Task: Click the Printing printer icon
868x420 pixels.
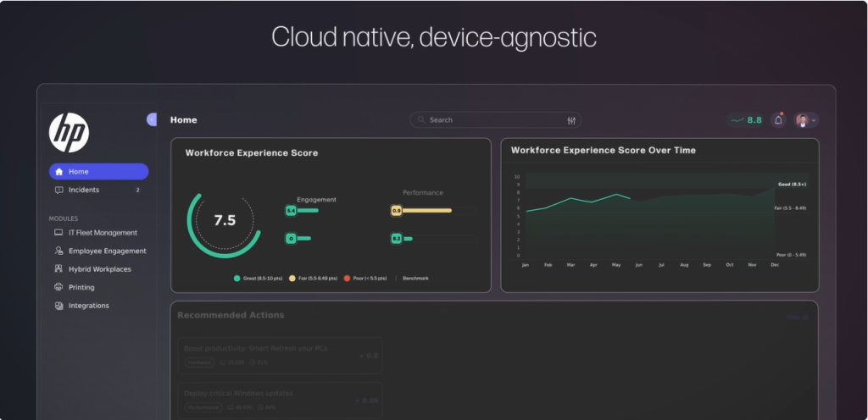Action: pos(58,288)
